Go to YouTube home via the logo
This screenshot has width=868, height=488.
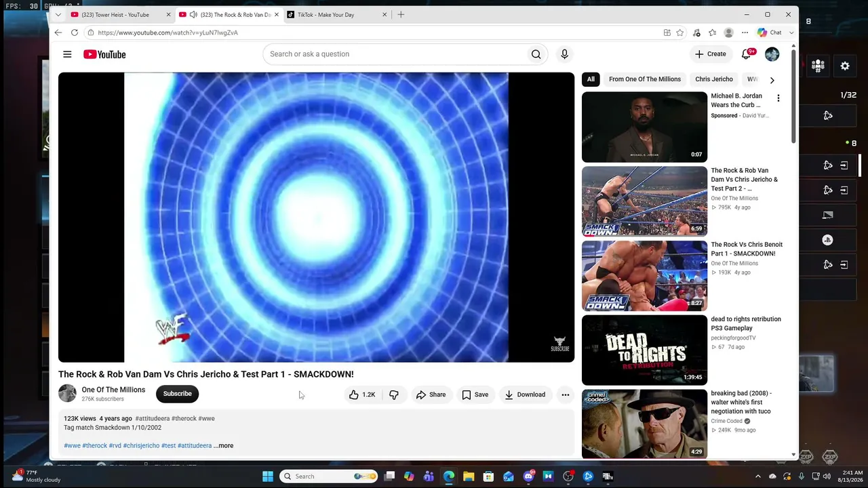pyautogui.click(x=104, y=54)
